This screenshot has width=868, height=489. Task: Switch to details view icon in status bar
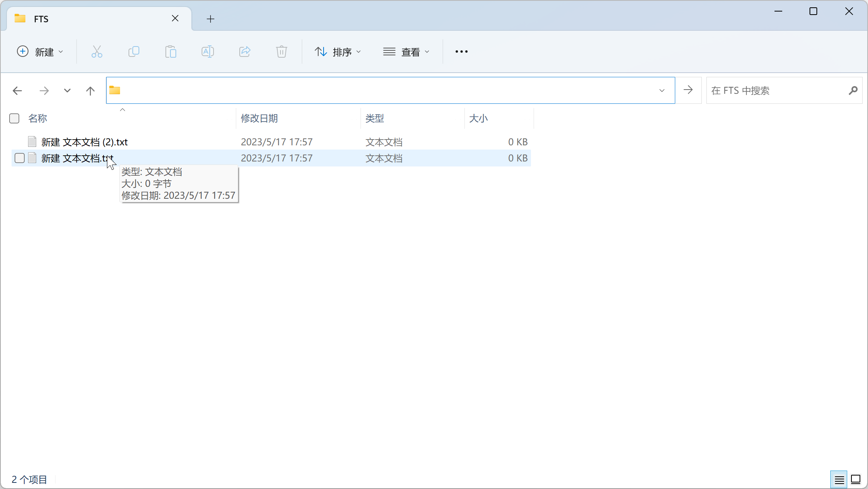(x=839, y=479)
